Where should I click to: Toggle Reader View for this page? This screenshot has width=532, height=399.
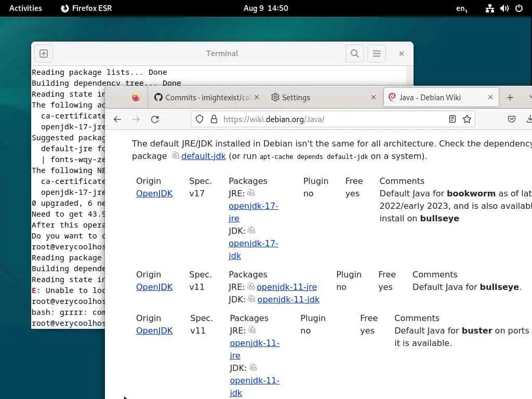(x=453, y=119)
